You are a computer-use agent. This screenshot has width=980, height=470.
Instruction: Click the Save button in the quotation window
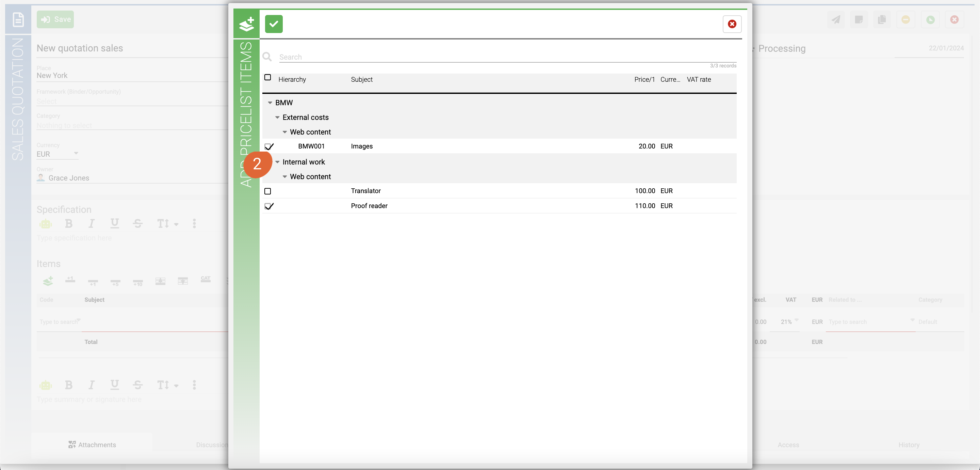(x=55, y=19)
